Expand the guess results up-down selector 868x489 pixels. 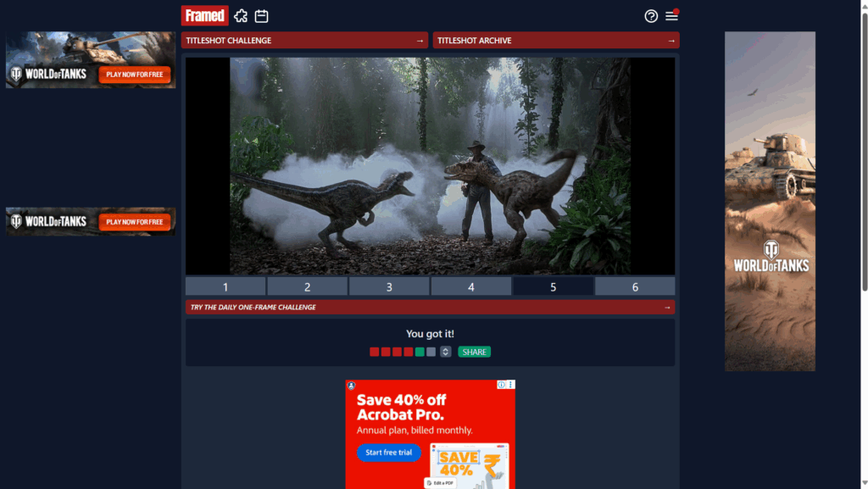click(445, 352)
